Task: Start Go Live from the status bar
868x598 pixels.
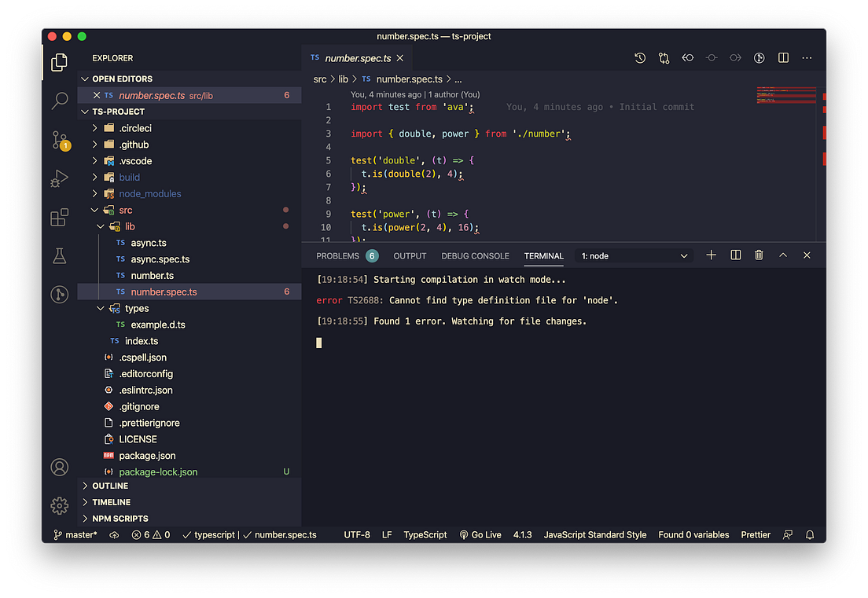Action: click(480, 534)
